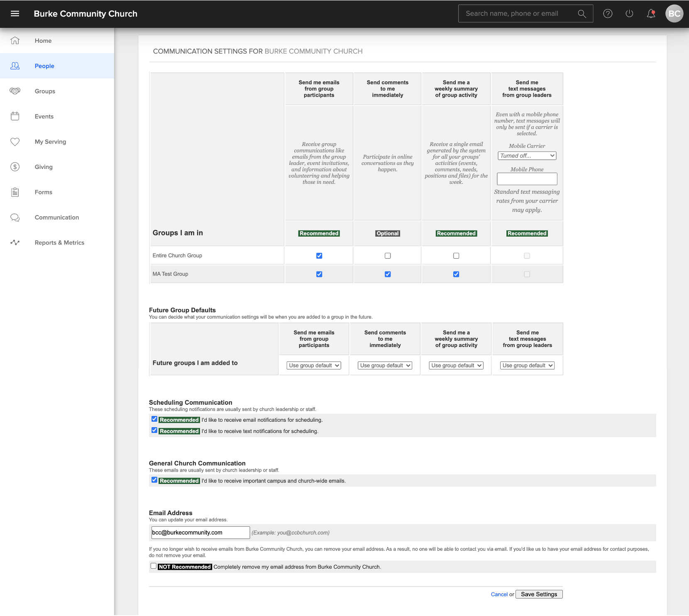Click the power logout icon

point(629,14)
